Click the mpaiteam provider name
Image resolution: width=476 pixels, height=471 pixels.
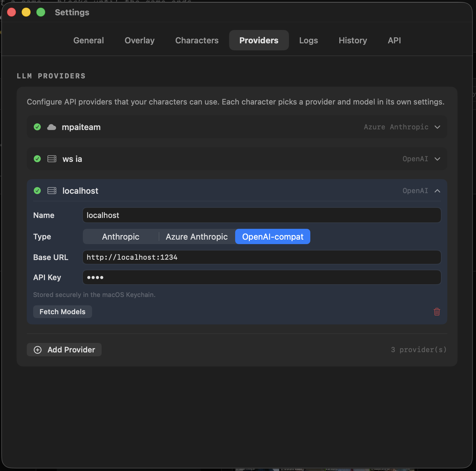tap(81, 127)
